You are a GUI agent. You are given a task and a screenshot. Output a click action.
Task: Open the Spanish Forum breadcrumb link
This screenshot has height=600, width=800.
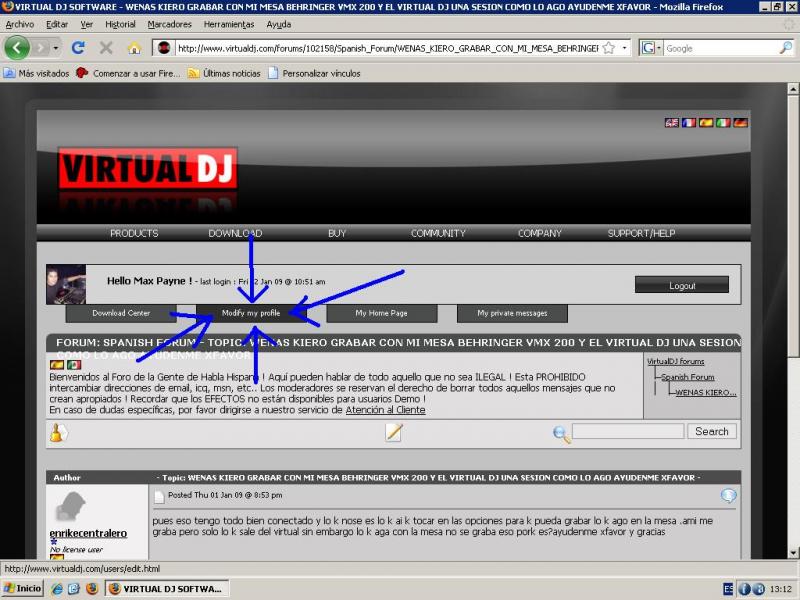coord(688,377)
